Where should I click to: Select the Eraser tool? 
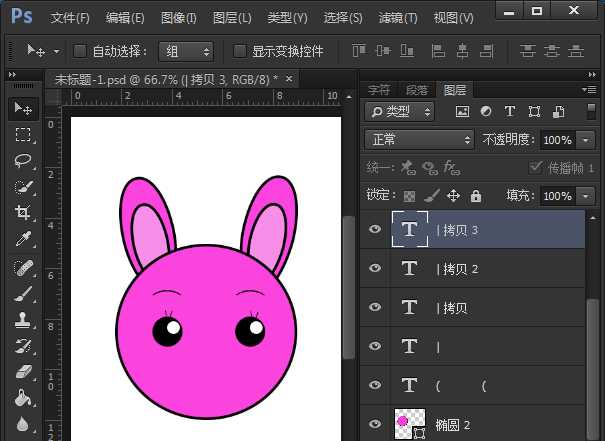click(x=23, y=372)
